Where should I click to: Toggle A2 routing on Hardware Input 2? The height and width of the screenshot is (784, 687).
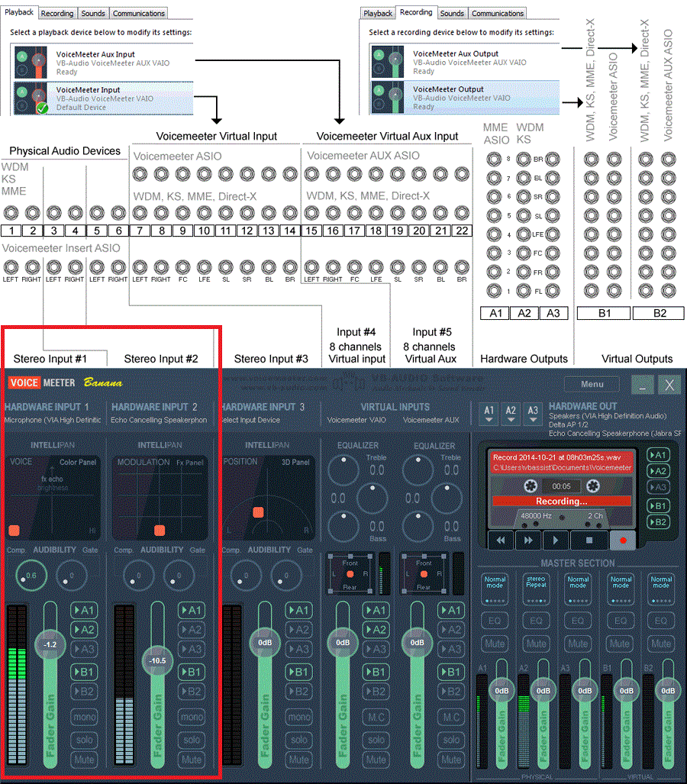pos(192,630)
